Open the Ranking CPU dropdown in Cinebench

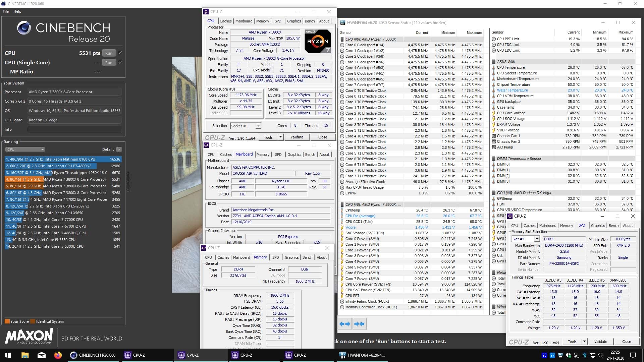[x=25, y=149]
